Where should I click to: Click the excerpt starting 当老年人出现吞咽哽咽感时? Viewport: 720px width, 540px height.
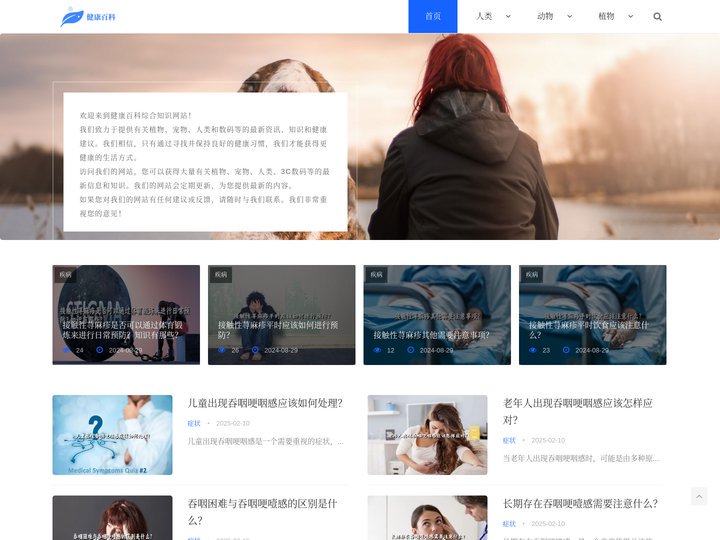(581, 459)
